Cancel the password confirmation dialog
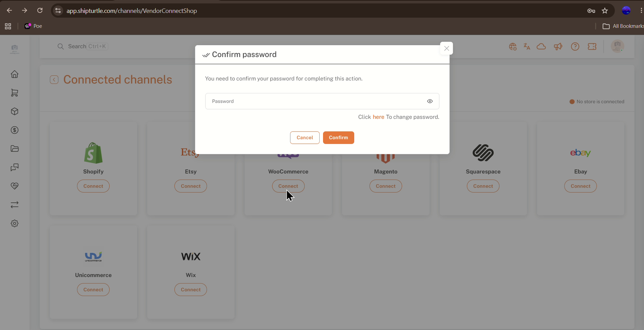Screen dimensions: 644x330 (305, 138)
